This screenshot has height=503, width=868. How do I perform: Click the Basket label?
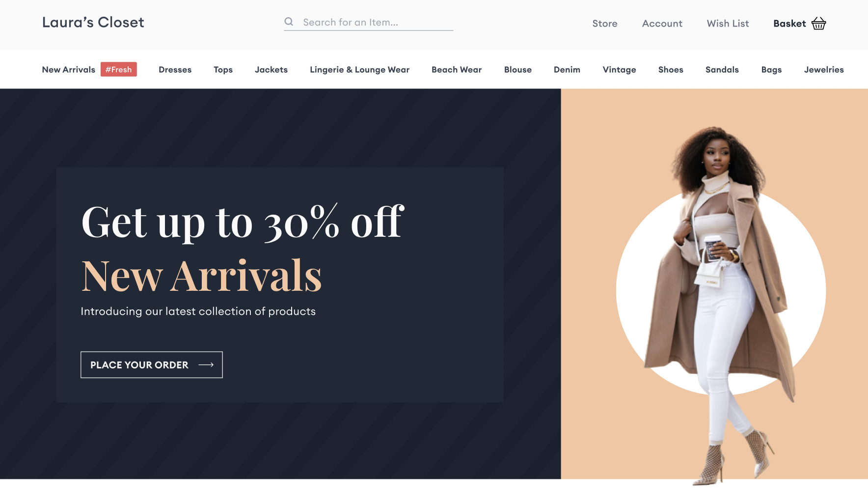(x=789, y=24)
